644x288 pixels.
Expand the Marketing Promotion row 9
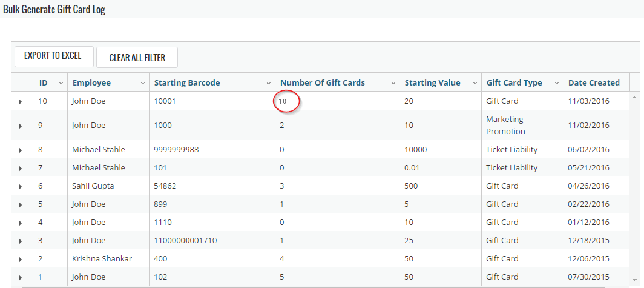pyautogui.click(x=21, y=126)
